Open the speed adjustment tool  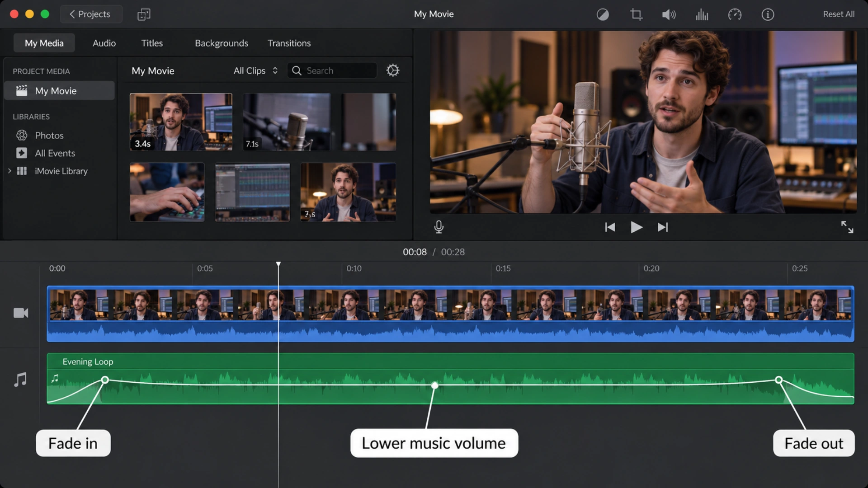pyautogui.click(x=735, y=14)
